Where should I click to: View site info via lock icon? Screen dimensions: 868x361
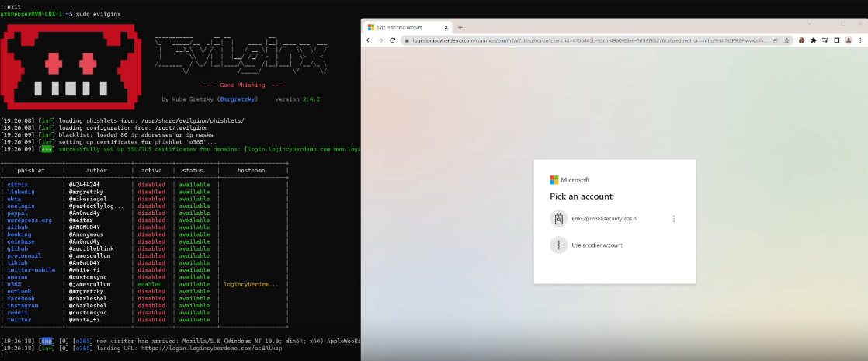407,40
